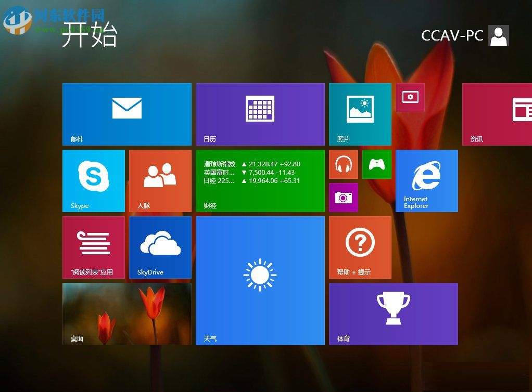The image size is (532, 392).
Task: View the 照片 Photos app
Action: (360, 113)
